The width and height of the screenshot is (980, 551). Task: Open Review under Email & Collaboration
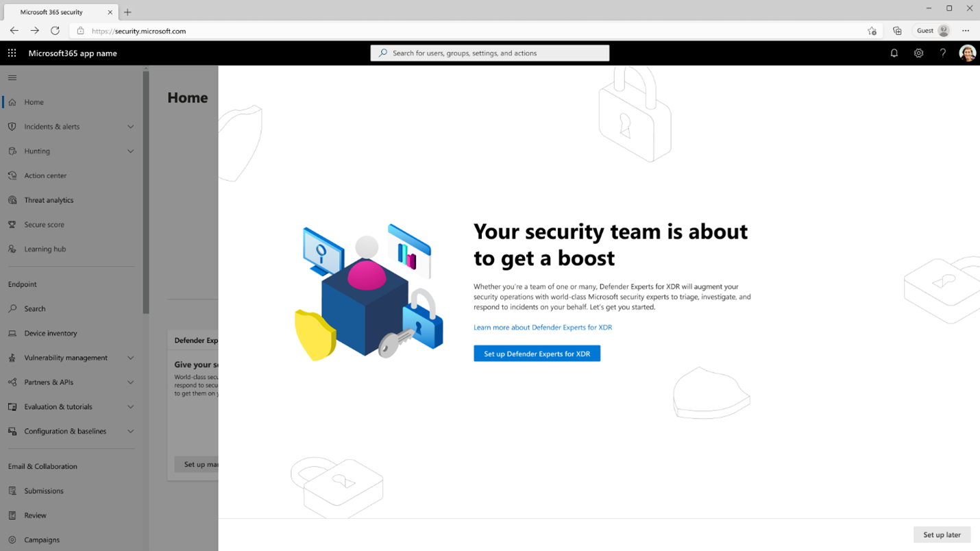(x=36, y=515)
